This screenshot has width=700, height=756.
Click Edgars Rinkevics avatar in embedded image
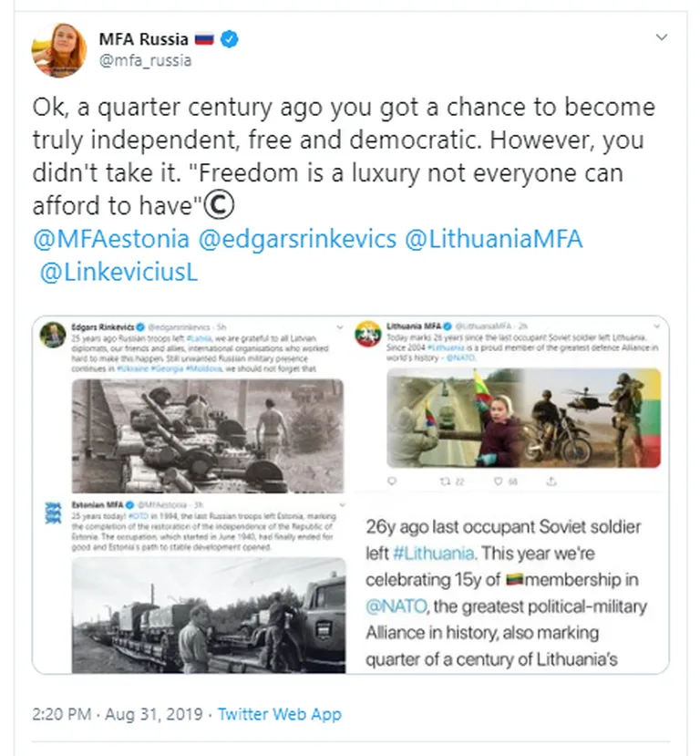(x=52, y=334)
